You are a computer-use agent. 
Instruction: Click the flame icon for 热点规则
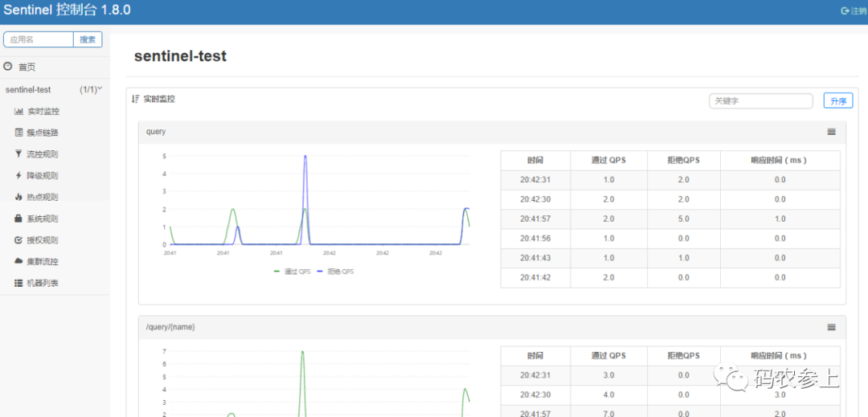click(18, 197)
